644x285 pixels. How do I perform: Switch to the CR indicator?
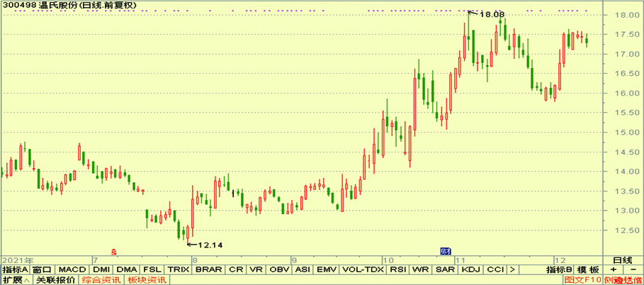236,270
